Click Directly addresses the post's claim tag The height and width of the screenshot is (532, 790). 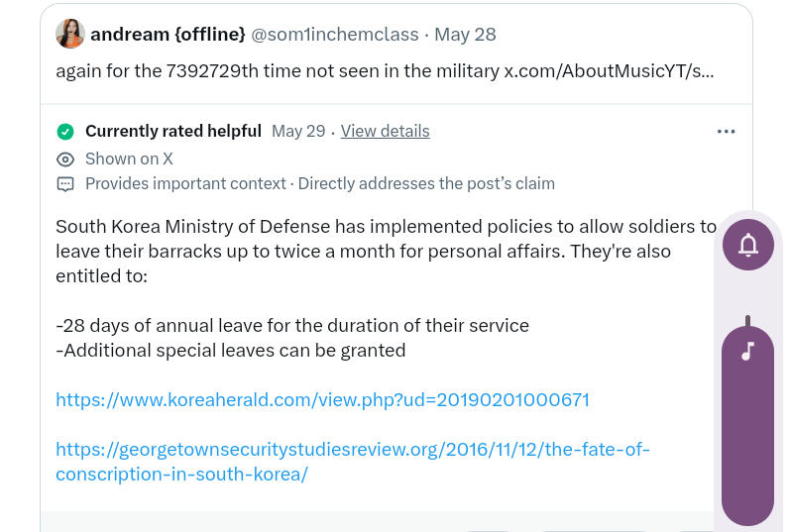click(426, 184)
